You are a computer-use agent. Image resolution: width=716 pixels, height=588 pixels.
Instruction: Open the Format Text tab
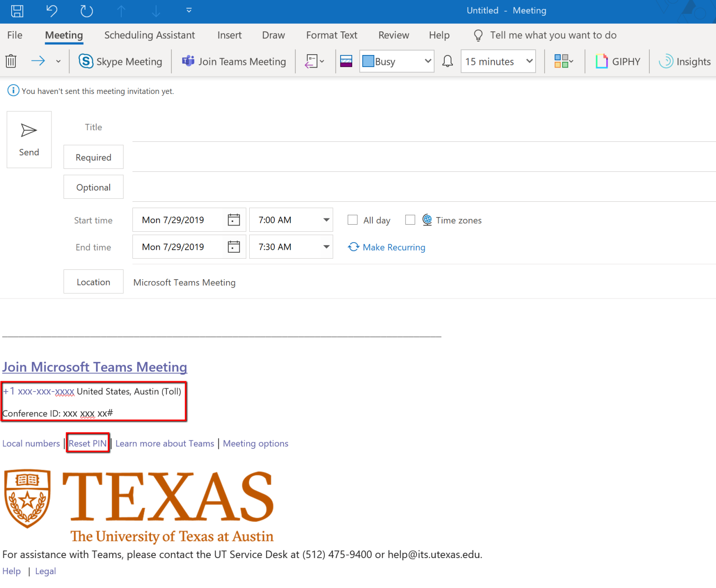pos(332,35)
